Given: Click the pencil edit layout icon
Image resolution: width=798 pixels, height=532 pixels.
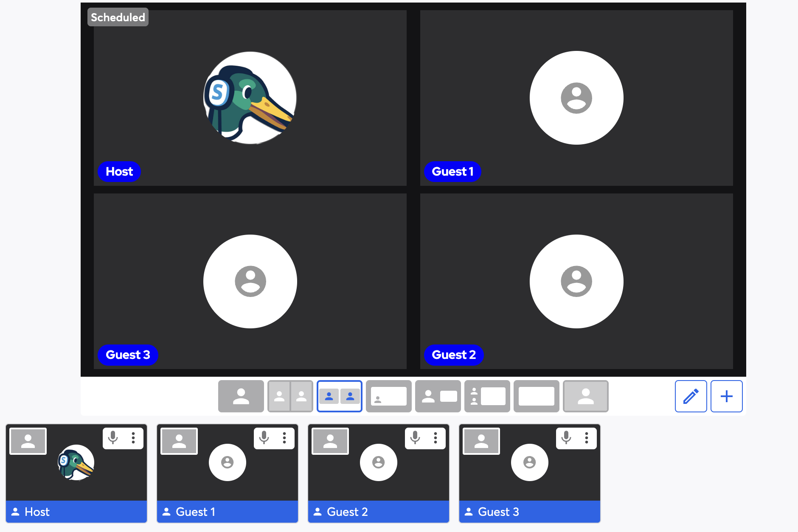Looking at the screenshot, I should tap(691, 396).
